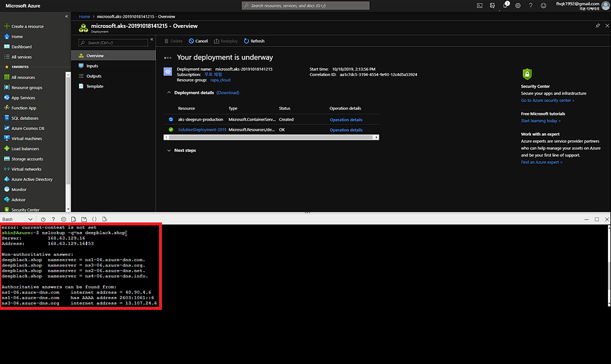Open Azure Active Directory
Screen dimensions: 611x364
28,180
